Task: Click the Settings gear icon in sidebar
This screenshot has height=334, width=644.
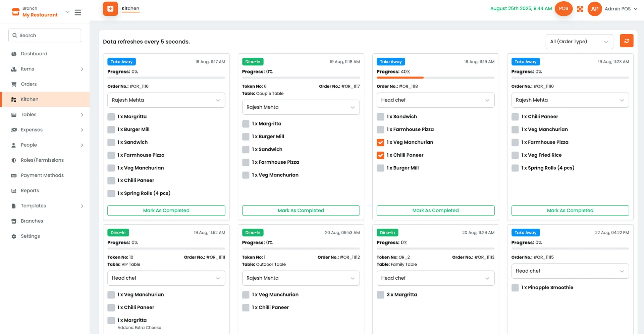Action: 14,236
